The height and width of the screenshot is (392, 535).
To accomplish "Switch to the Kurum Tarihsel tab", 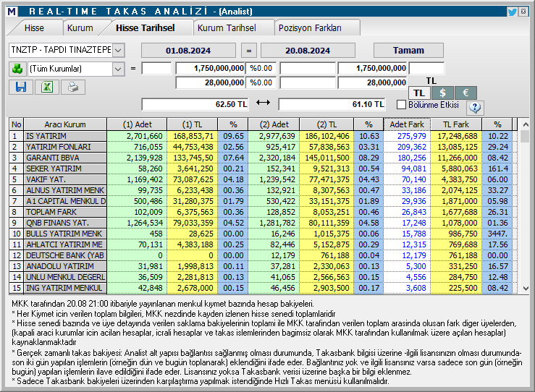I will tap(227, 28).
